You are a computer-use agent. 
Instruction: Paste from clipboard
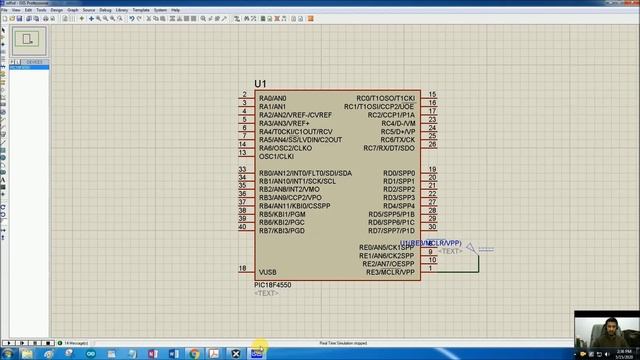tap(163, 19)
